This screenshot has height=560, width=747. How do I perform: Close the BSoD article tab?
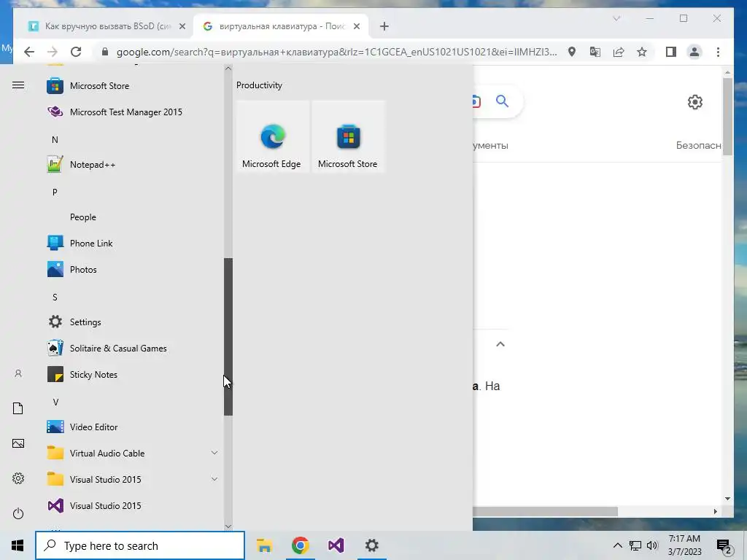(182, 26)
